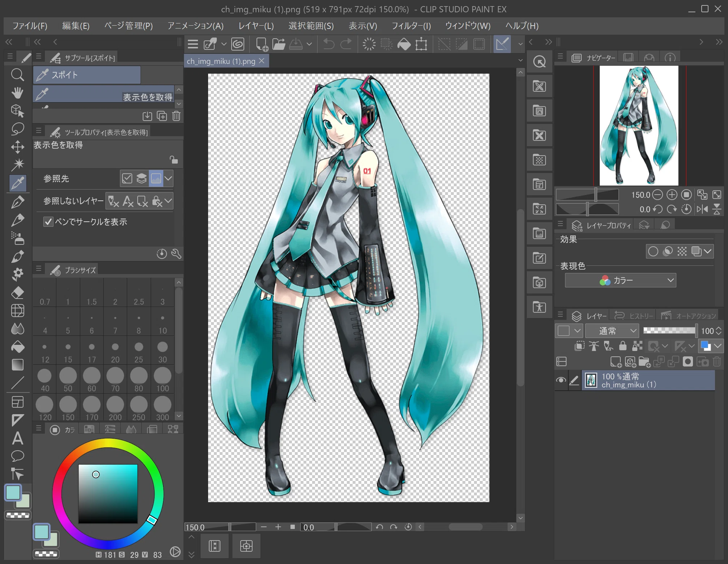Select the Auto select magic wand tool
This screenshot has width=728, height=564.
click(x=17, y=165)
